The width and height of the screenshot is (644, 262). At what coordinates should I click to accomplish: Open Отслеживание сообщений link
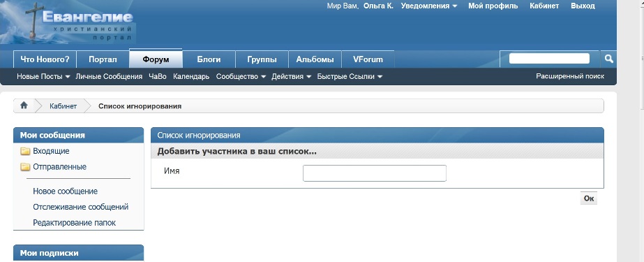(81, 207)
